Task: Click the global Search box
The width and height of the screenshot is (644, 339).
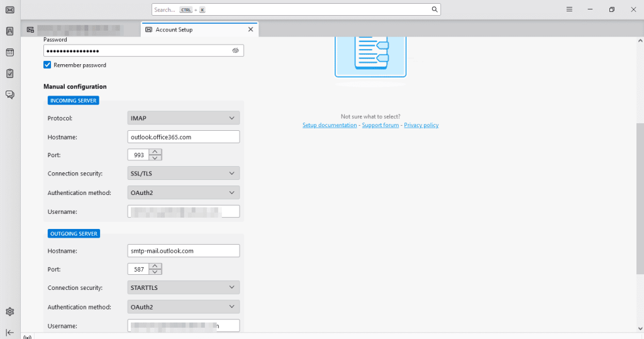Action: click(x=296, y=9)
